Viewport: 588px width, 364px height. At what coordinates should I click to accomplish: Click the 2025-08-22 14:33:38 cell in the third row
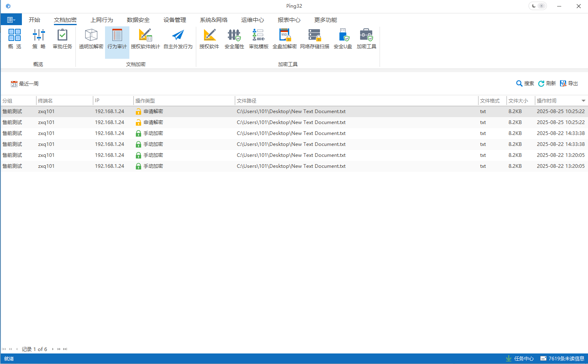coord(561,133)
